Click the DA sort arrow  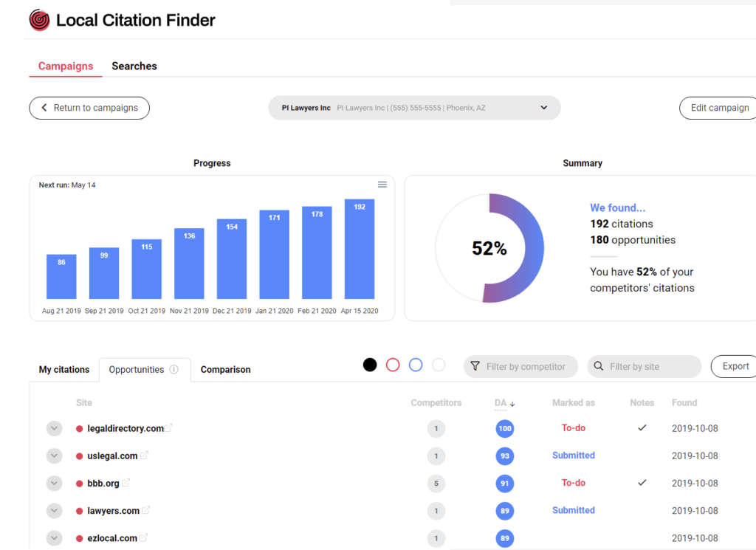coord(512,404)
